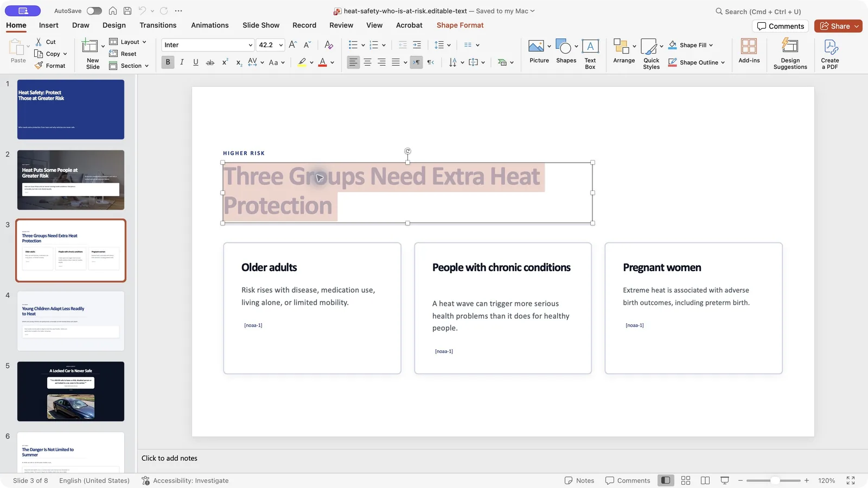This screenshot has width=868, height=488.
Task: Click Accessibility: Investigate status
Action: click(x=185, y=480)
